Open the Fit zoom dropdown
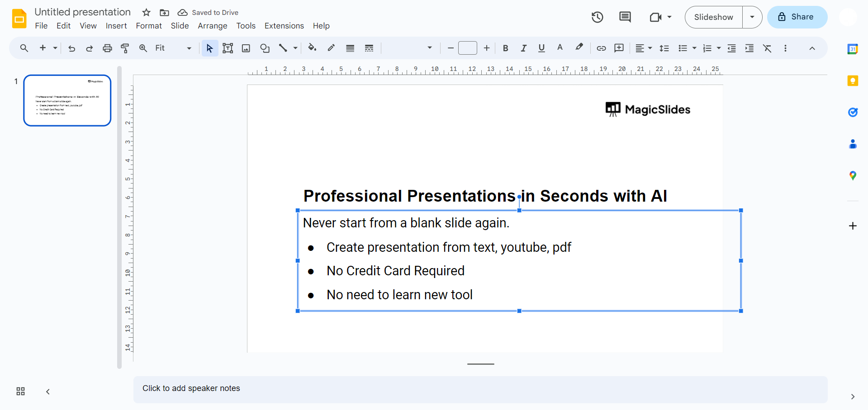 click(x=174, y=48)
